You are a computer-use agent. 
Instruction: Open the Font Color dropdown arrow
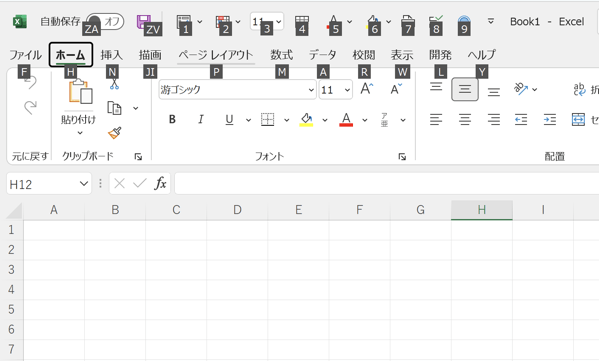(x=365, y=120)
